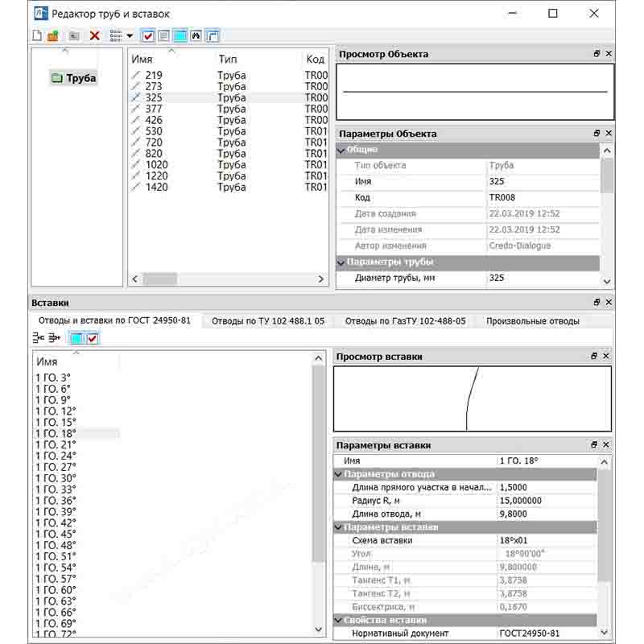Click the binoculars search icon

pos(196,35)
